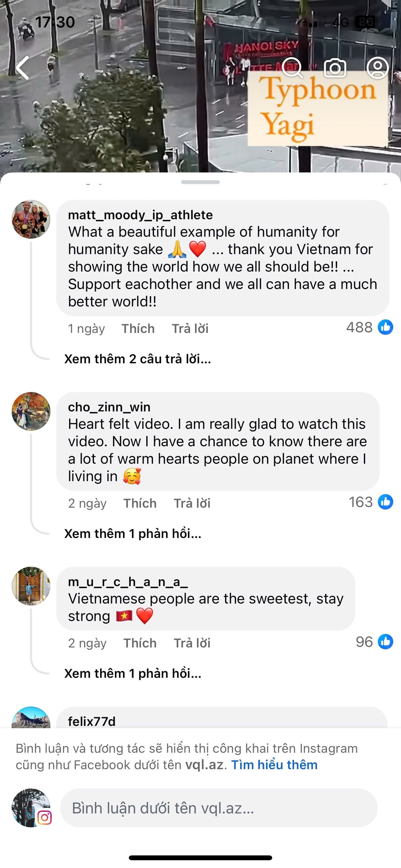
Task: Click the like icon beside 96
Action: pyautogui.click(x=386, y=642)
